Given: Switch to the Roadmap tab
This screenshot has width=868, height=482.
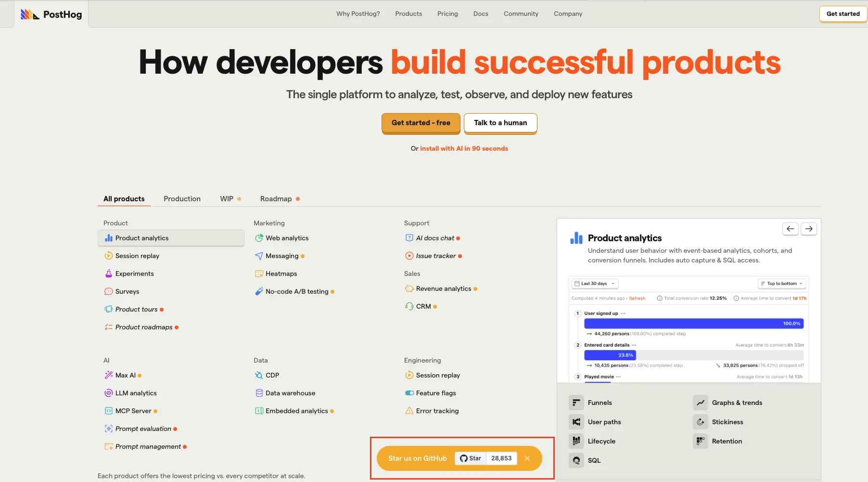Looking at the screenshot, I should pyautogui.click(x=280, y=199).
